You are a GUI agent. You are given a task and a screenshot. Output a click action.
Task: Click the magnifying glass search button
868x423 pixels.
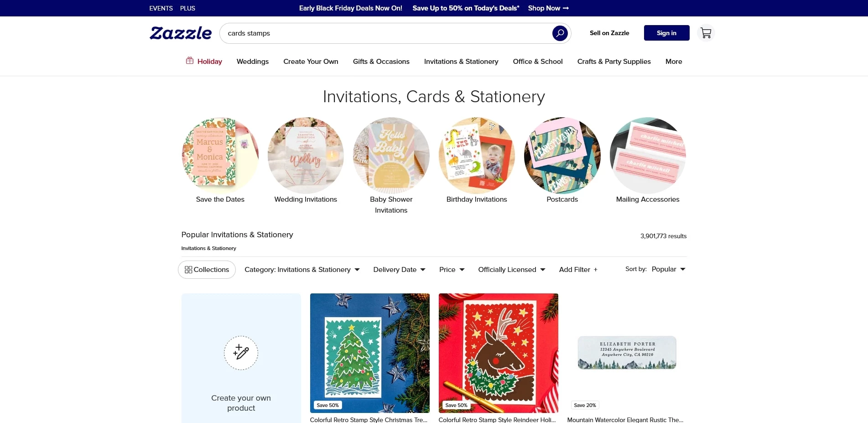[560, 33]
